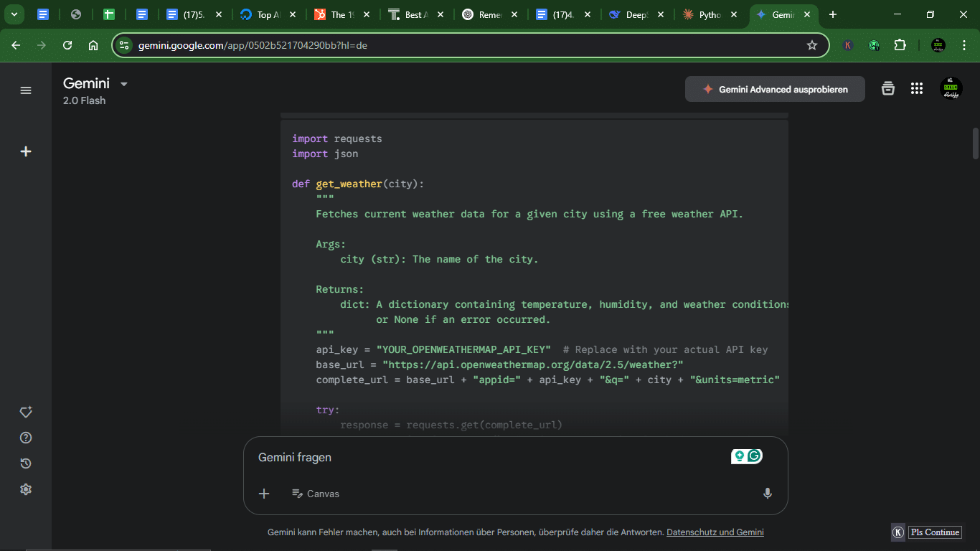This screenshot has width=980, height=551.
Task: Click the Google apps grid icon
Action: tap(917, 88)
